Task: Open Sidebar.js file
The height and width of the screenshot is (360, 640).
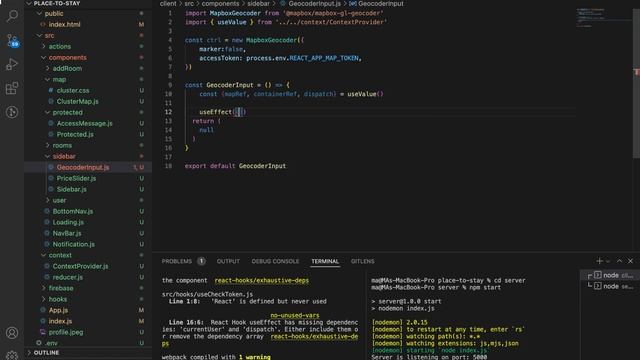Action: tap(71, 189)
